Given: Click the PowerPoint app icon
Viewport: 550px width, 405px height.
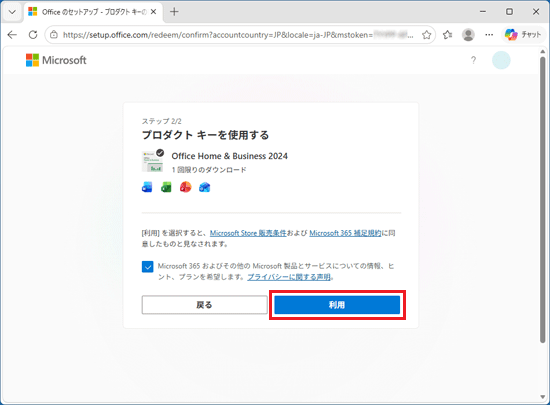Looking at the screenshot, I should click(186, 187).
